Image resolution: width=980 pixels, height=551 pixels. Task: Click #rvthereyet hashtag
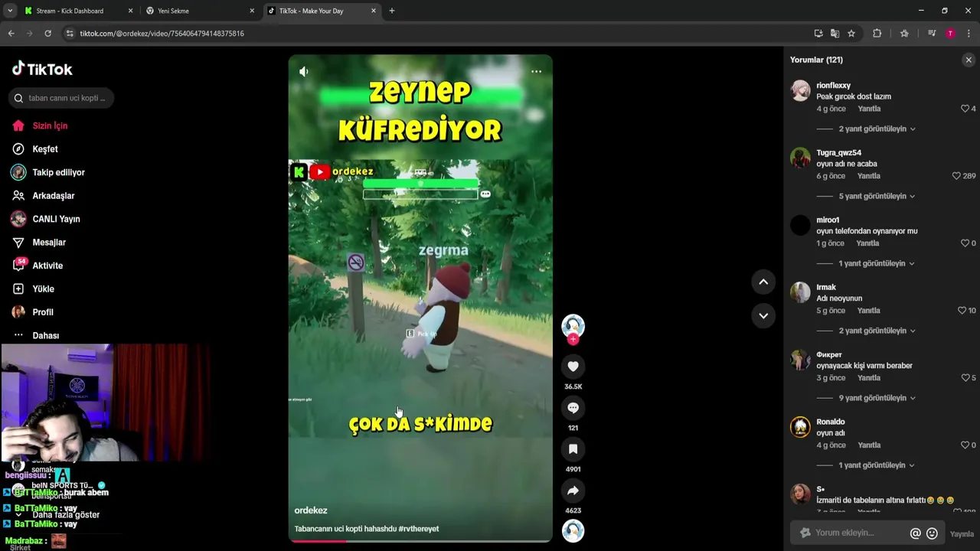pos(418,529)
